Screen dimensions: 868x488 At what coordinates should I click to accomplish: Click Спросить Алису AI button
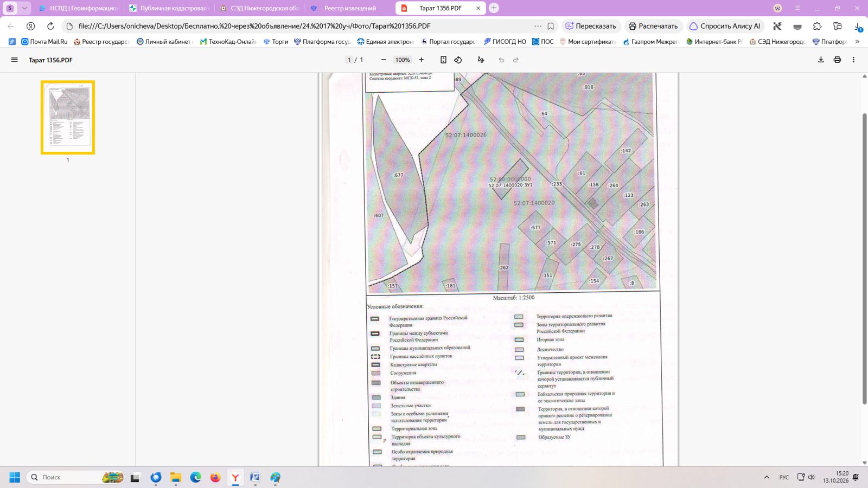pyautogui.click(x=725, y=26)
